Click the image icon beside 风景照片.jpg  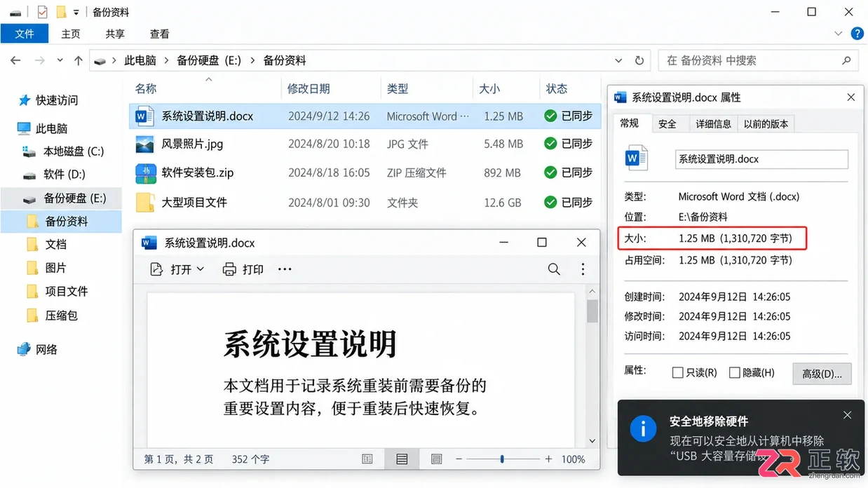[x=144, y=144]
